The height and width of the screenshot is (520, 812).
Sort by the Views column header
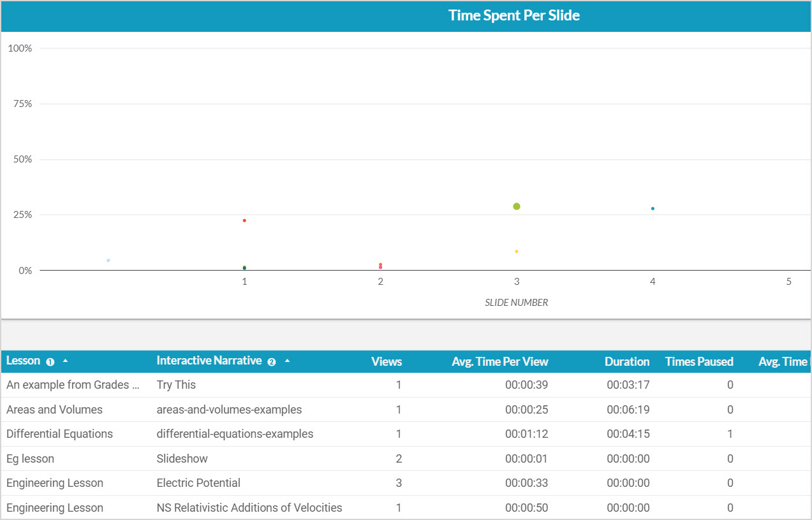387,362
